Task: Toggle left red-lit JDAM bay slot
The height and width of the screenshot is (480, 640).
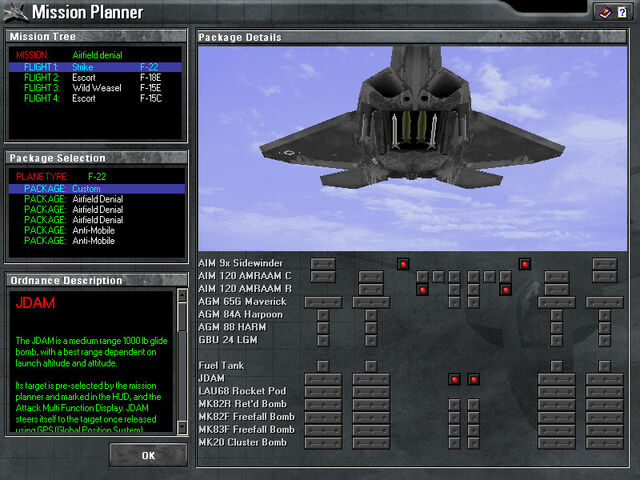Action: (x=454, y=379)
